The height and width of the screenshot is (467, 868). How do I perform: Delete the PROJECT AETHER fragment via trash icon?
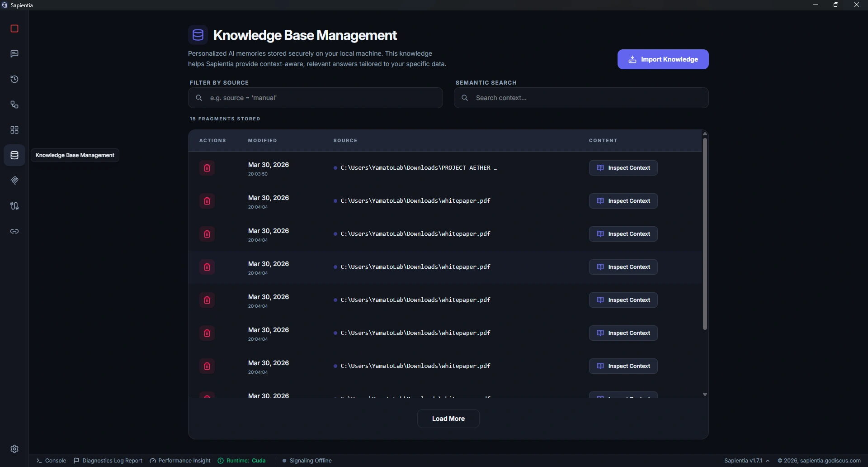tap(207, 168)
